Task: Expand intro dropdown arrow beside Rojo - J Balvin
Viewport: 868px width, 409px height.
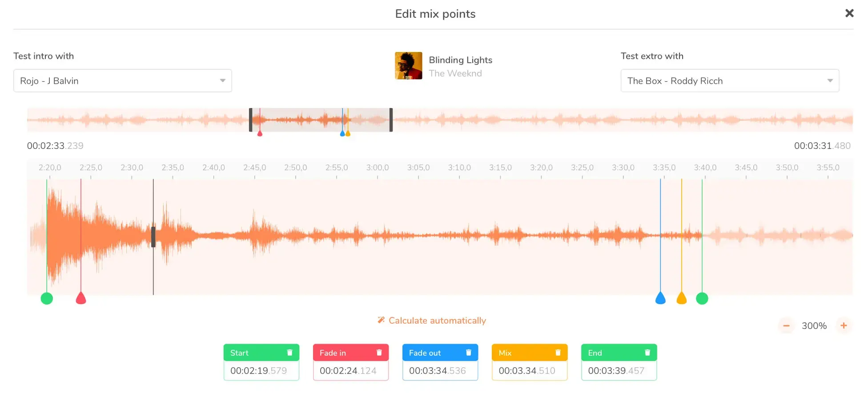Action: coord(222,80)
